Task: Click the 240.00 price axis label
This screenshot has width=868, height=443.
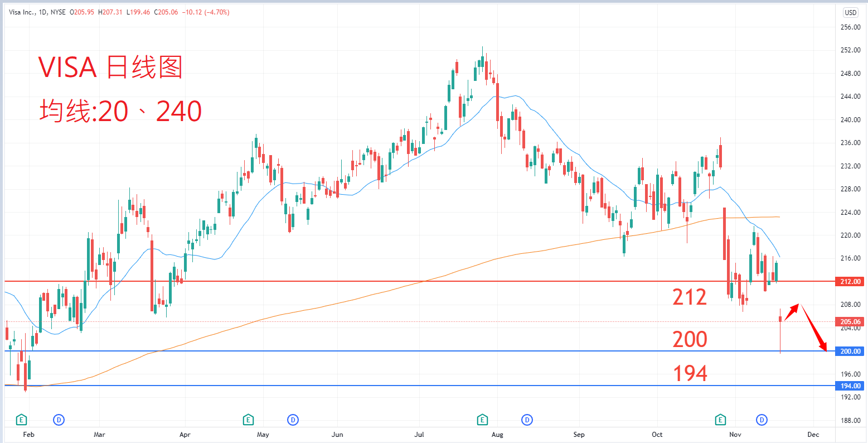Action: [851, 119]
